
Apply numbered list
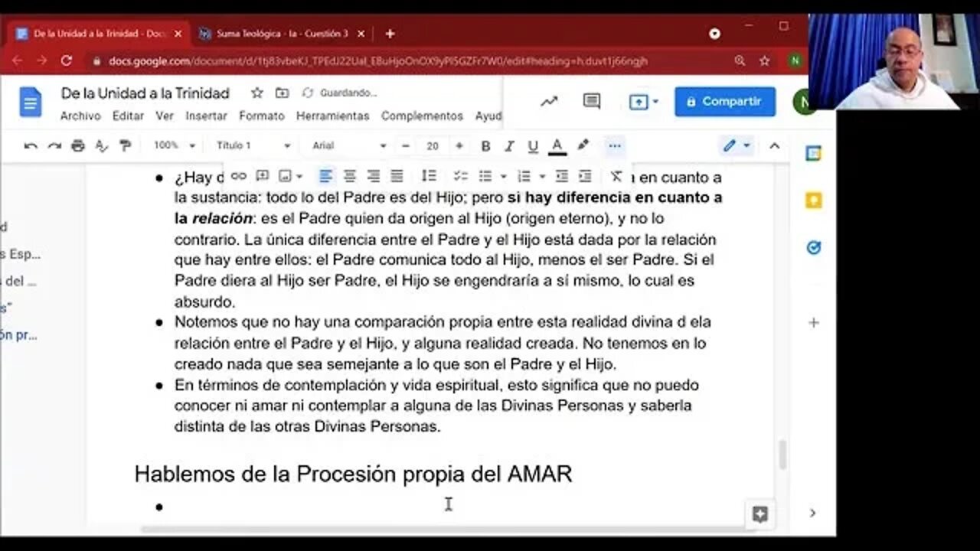click(524, 176)
